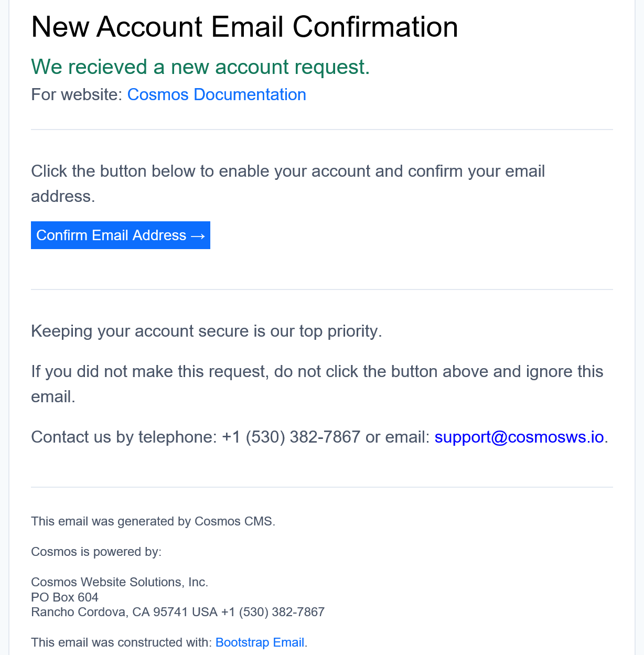The image size is (644, 655).
Task: Click the Cosmos Website Solutions, Inc. line
Action: [x=120, y=582]
